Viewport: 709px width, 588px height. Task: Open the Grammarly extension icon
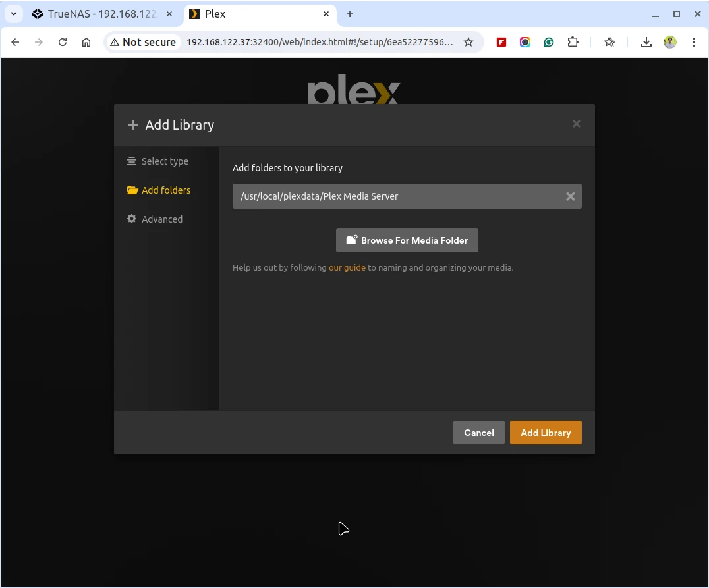tap(548, 42)
